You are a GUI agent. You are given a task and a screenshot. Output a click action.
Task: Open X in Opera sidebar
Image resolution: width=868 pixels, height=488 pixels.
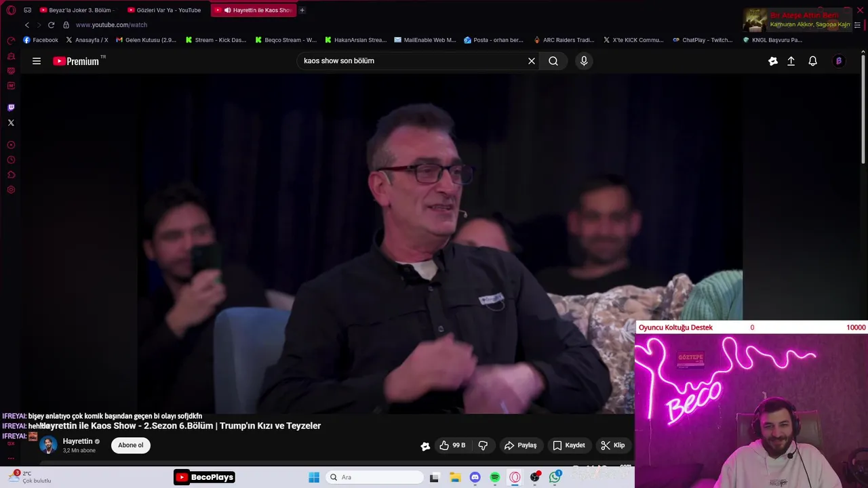(x=11, y=123)
